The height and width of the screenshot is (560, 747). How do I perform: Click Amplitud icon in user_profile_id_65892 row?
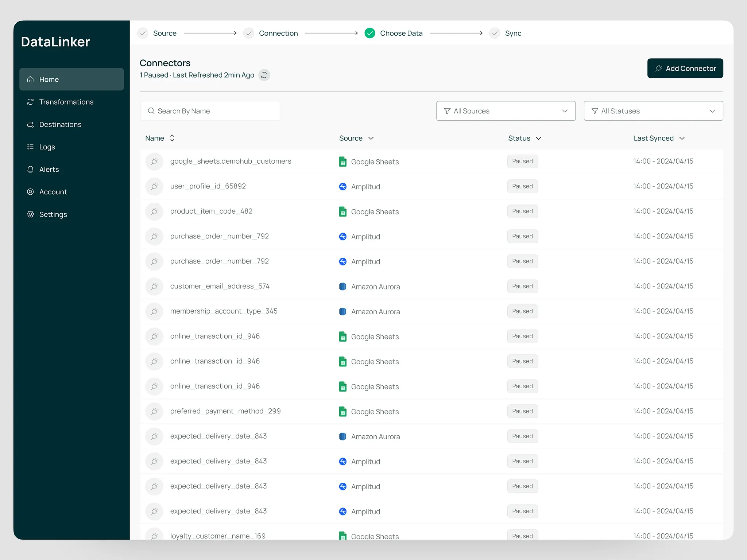[342, 187]
